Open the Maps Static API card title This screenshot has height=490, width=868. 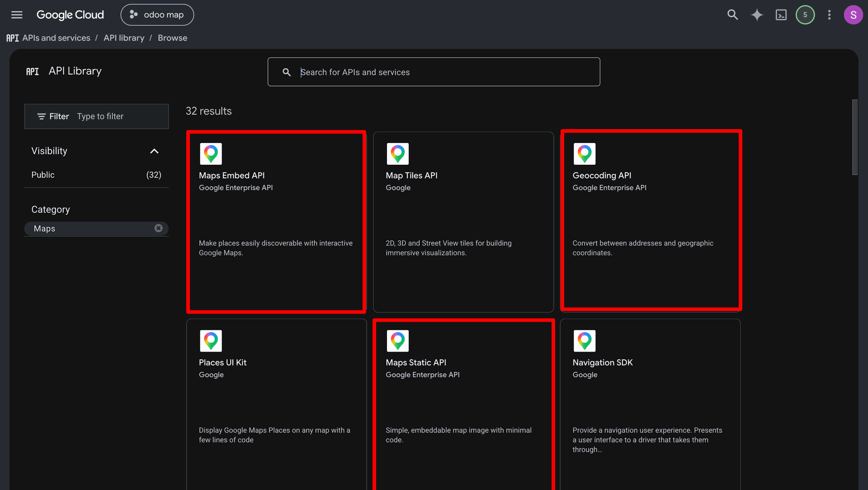(415, 362)
